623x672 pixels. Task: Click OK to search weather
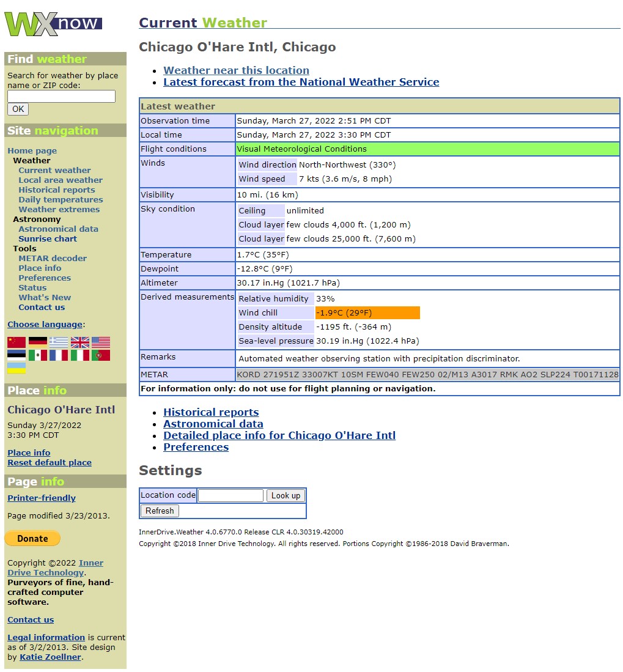coord(18,109)
